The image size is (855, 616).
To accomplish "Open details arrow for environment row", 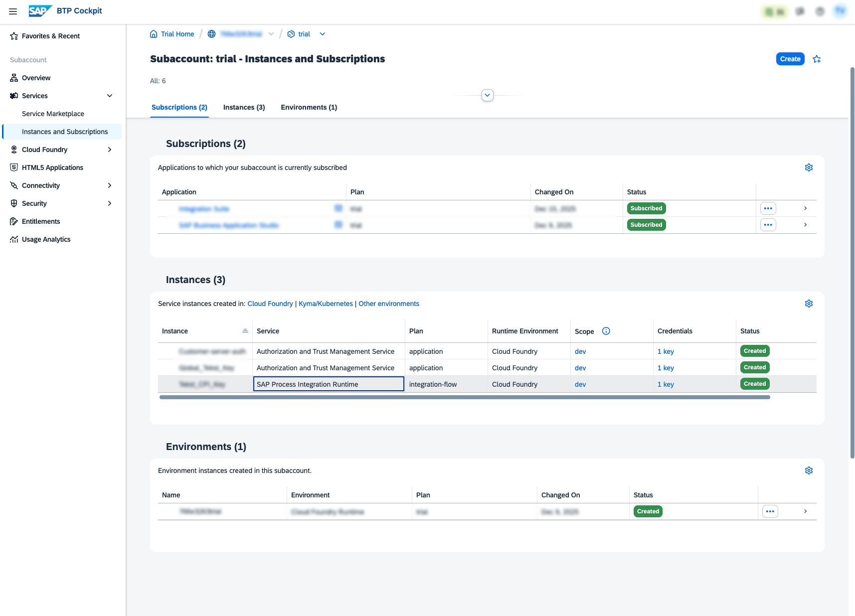I will tap(805, 511).
